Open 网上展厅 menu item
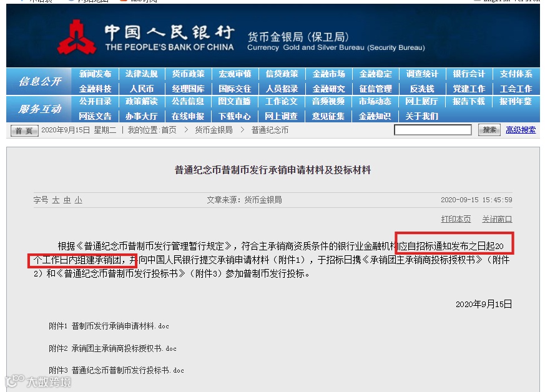The image size is (545, 392). [421, 102]
